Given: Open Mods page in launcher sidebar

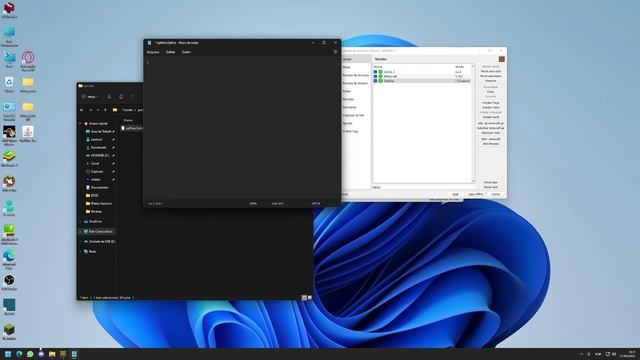Looking at the screenshot, I should coord(347,67).
